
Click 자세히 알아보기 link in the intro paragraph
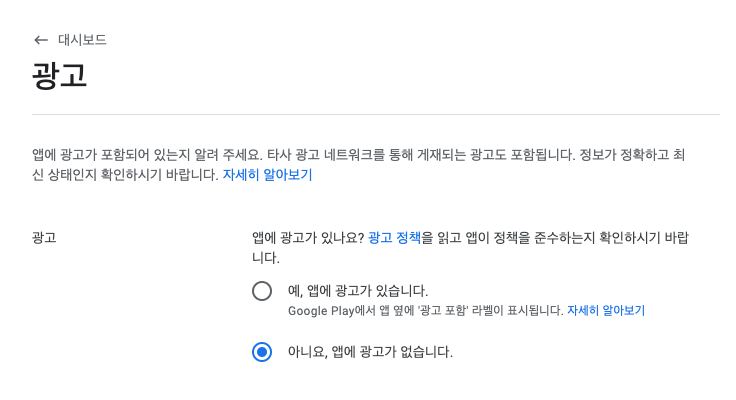coord(267,175)
